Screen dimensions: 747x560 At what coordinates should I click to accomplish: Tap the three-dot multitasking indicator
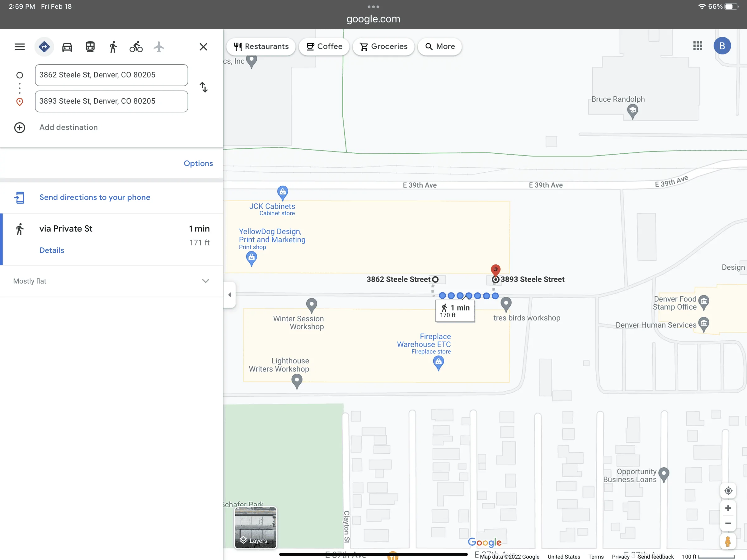coord(373,7)
